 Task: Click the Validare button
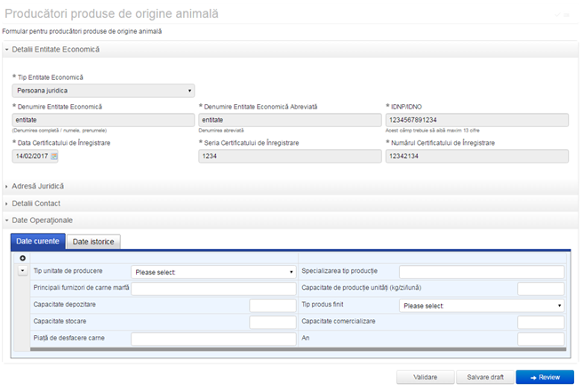pos(425,377)
